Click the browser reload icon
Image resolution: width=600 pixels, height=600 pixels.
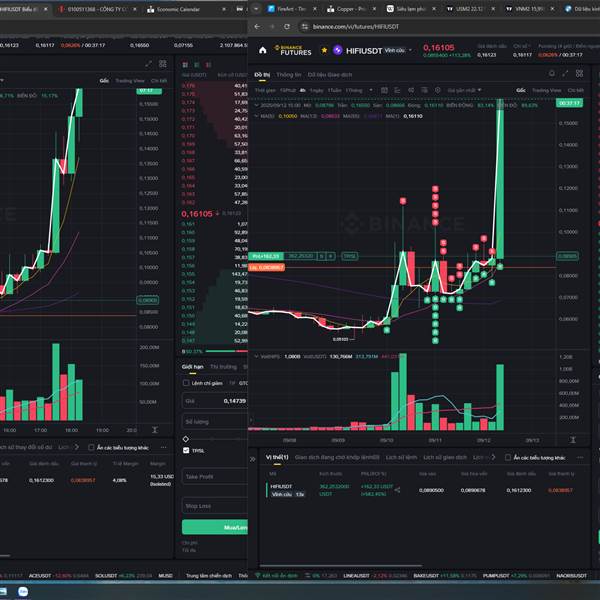[287, 26]
